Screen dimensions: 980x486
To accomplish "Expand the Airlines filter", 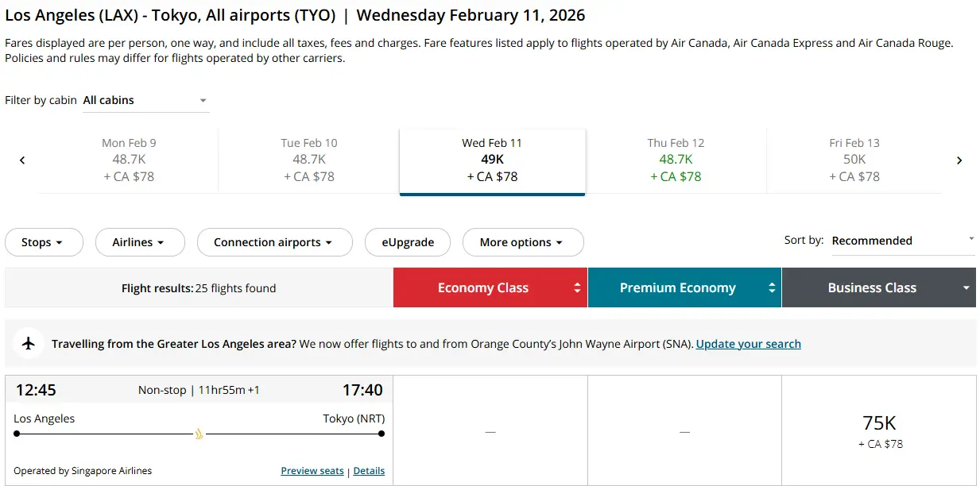I will coord(140,242).
